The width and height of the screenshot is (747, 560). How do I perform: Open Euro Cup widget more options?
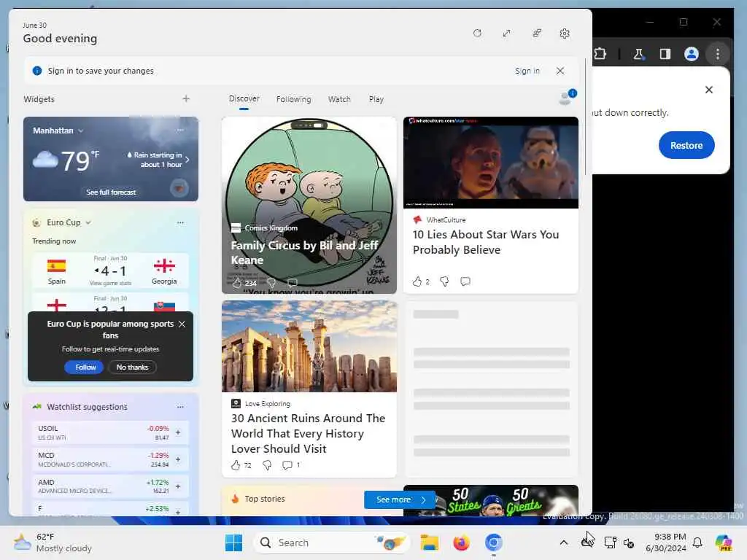click(181, 222)
